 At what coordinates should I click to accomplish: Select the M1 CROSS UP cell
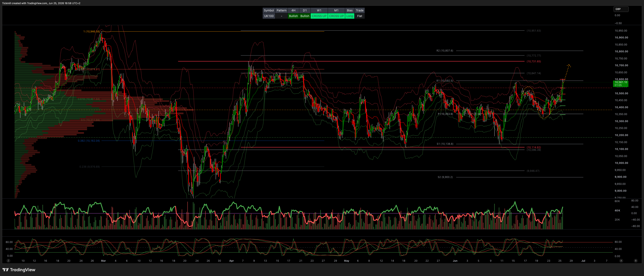point(336,16)
